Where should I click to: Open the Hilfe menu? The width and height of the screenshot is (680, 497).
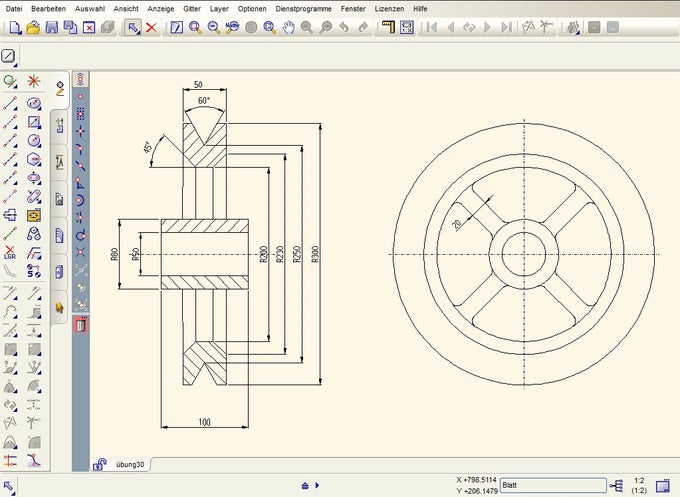(x=420, y=9)
